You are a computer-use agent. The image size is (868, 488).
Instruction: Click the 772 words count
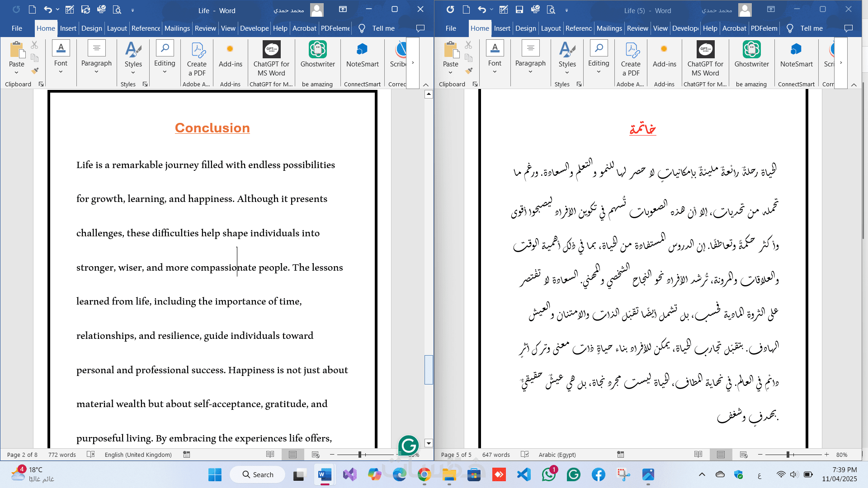tap(62, 455)
